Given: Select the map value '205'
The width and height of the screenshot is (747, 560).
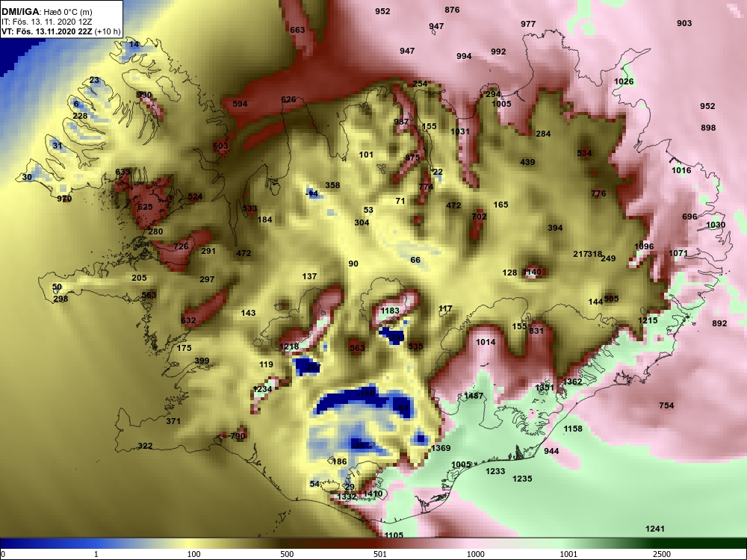Looking at the screenshot, I should click(x=139, y=278).
